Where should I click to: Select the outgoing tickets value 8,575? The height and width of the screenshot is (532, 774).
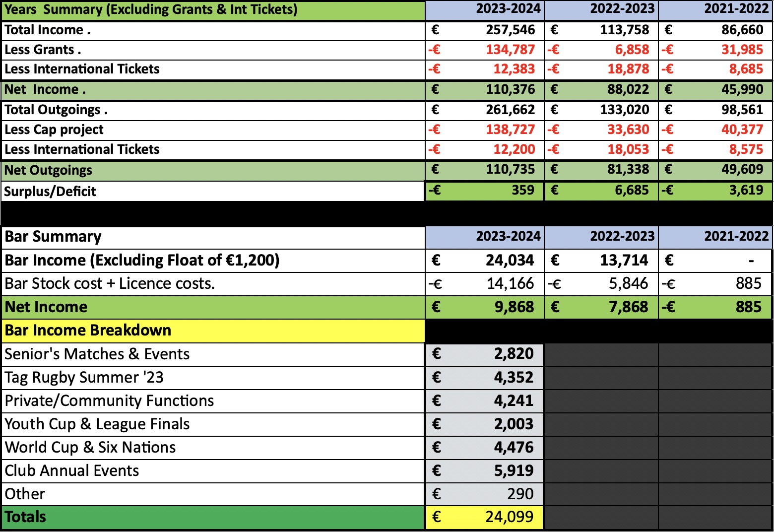[x=746, y=149]
